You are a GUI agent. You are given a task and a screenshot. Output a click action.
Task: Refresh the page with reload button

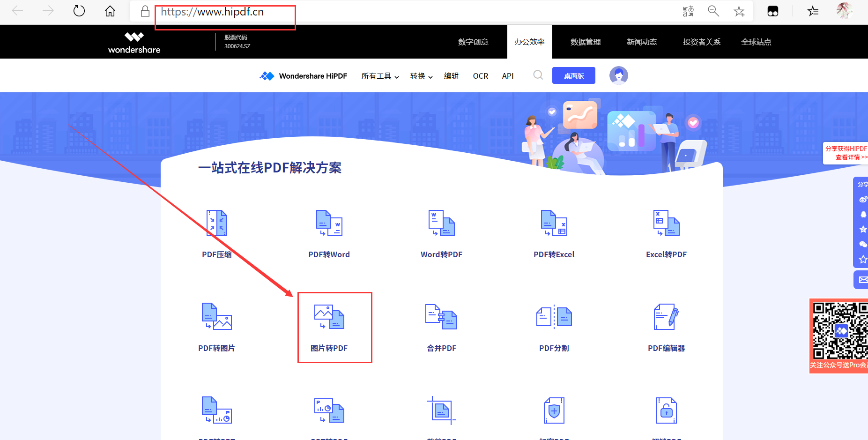click(79, 11)
